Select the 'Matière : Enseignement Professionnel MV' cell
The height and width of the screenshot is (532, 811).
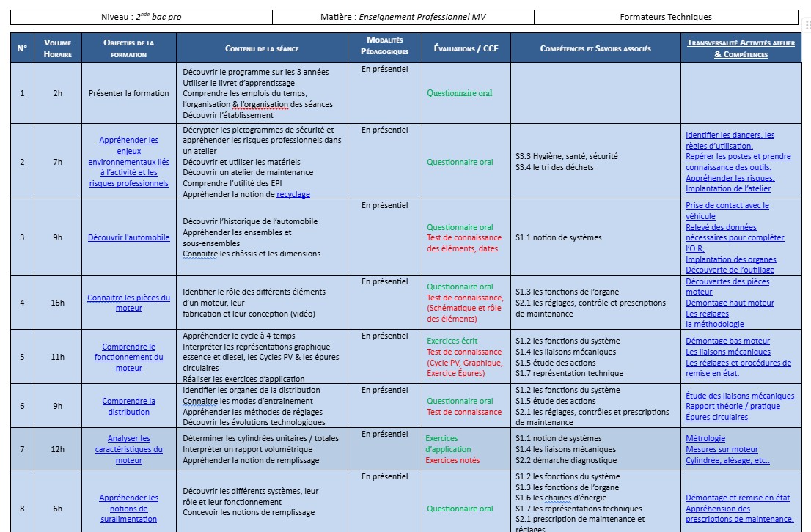[403, 17]
